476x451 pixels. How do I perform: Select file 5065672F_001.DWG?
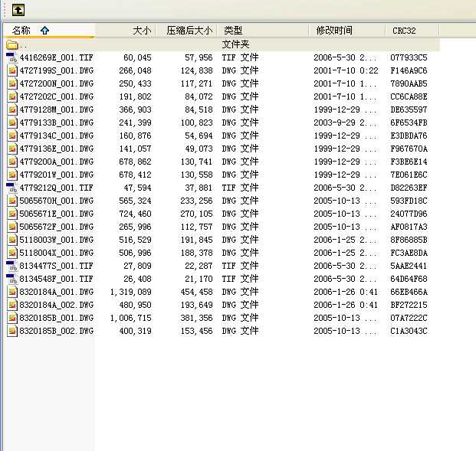pyautogui.click(x=57, y=227)
